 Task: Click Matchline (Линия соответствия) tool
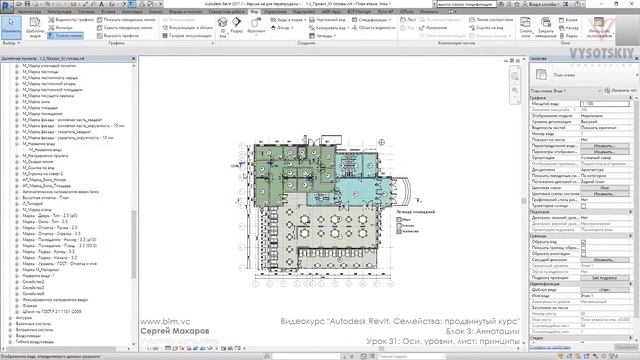(491, 20)
